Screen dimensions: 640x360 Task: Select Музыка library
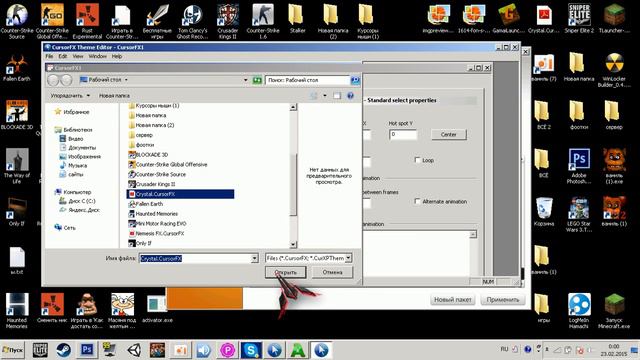78,166
